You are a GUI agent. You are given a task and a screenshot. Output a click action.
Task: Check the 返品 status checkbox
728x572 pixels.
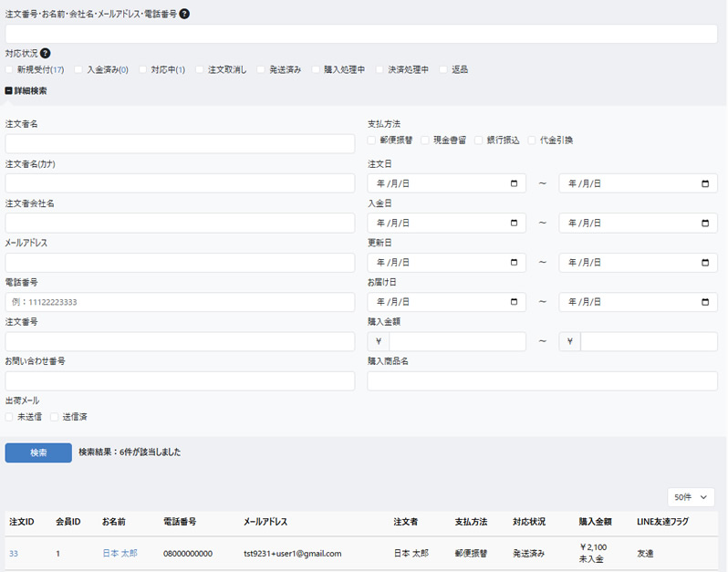(x=443, y=69)
